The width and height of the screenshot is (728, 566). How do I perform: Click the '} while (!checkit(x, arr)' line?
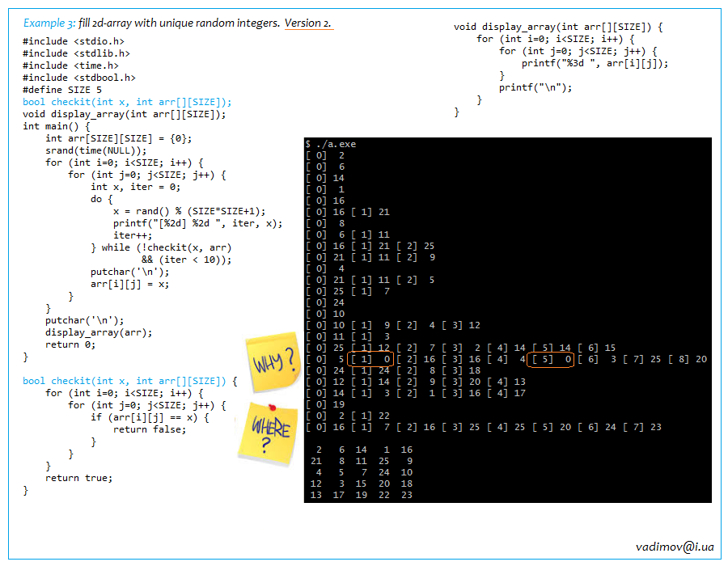(x=161, y=247)
